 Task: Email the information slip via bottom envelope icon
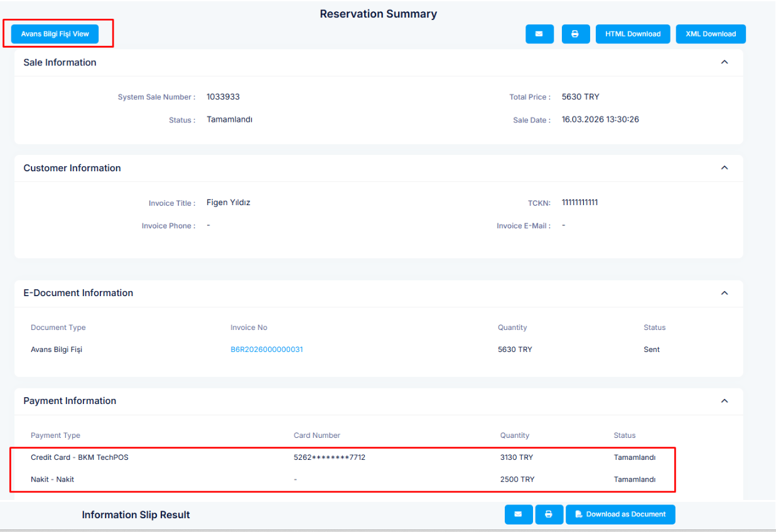click(x=519, y=514)
